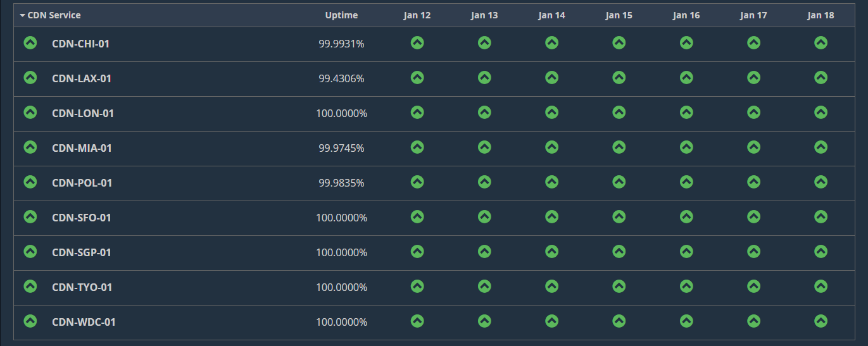
Task: Click the Uptime column header
Action: pos(341,15)
